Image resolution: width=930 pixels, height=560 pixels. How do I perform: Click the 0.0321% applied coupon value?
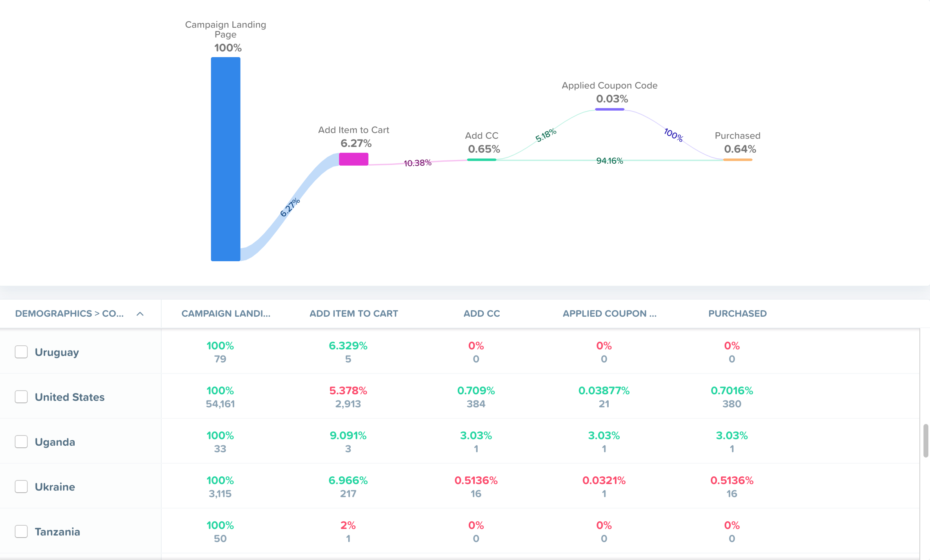click(604, 480)
